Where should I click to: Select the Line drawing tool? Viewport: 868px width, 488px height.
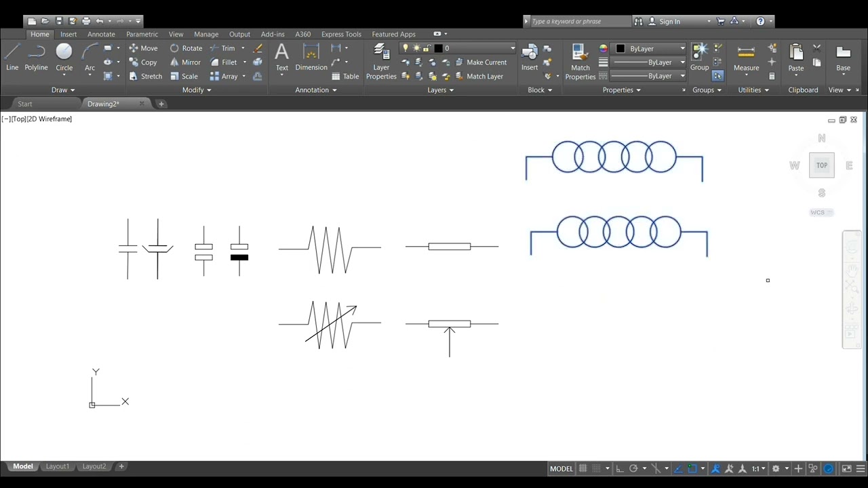point(12,57)
